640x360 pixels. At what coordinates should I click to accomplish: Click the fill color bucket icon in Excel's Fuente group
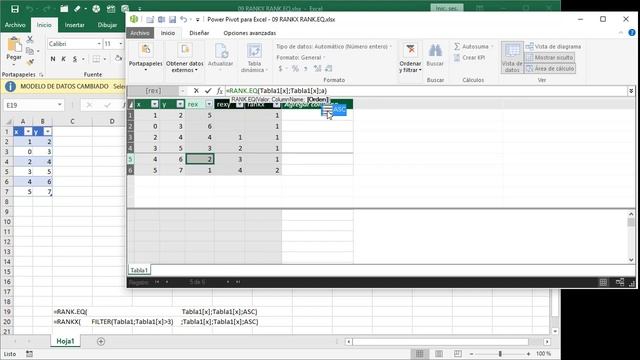point(118,59)
